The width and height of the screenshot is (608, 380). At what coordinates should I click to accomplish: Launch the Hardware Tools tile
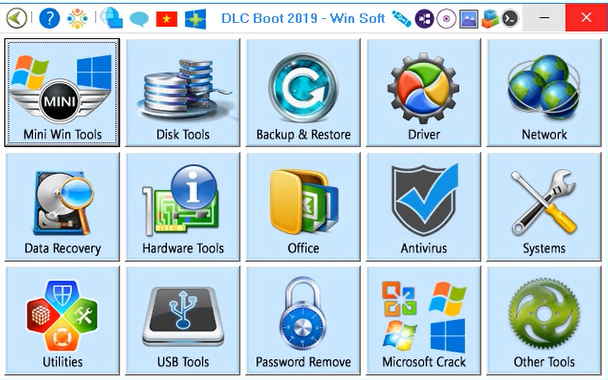click(183, 206)
